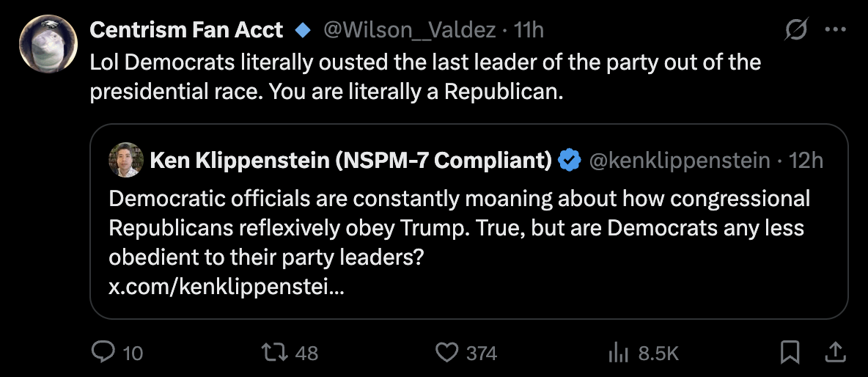Click the Centrism Fan Acct verified badge
Viewport: 868px width, 377px height.
301,30
